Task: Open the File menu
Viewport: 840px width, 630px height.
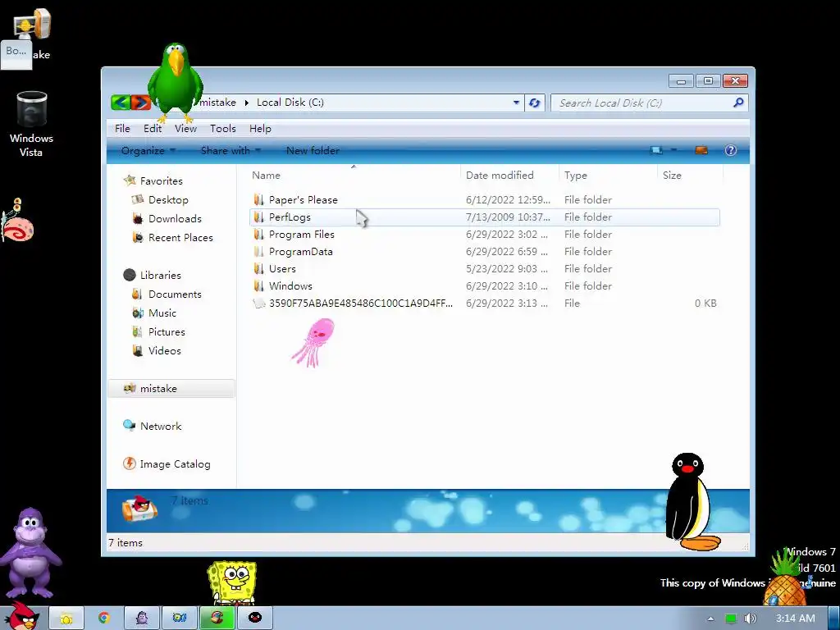Action: coord(122,129)
